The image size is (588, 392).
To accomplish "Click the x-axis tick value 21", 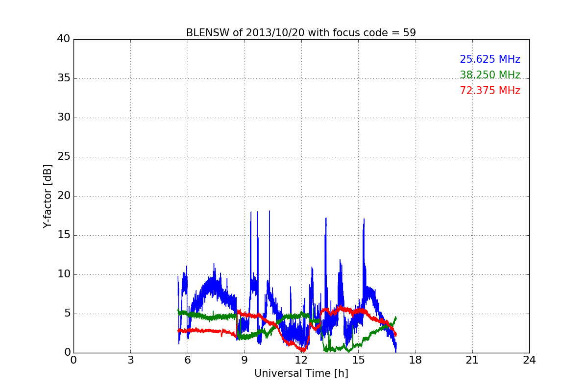I will (472, 360).
